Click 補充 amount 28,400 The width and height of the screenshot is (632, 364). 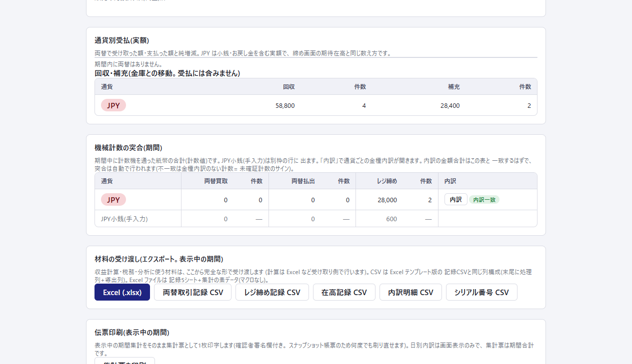(x=450, y=105)
